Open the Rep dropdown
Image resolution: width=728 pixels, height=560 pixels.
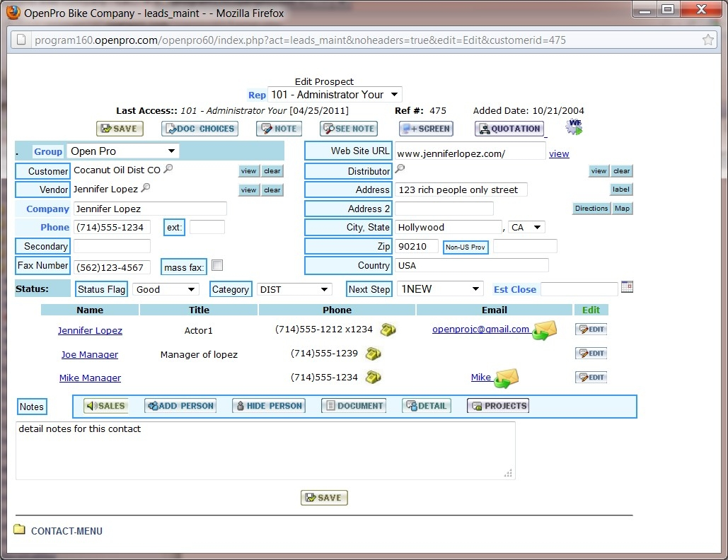point(335,95)
